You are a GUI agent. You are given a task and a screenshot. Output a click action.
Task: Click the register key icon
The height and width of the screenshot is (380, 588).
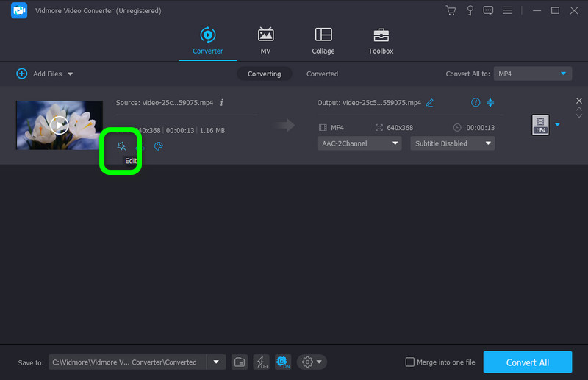[470, 10]
